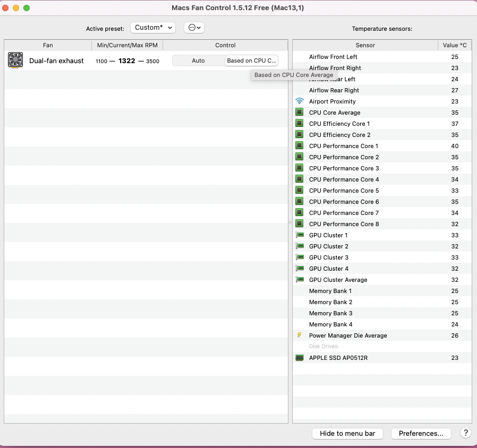Click the minimum RPM value 1100
The width and height of the screenshot is (477, 448).
tap(101, 61)
